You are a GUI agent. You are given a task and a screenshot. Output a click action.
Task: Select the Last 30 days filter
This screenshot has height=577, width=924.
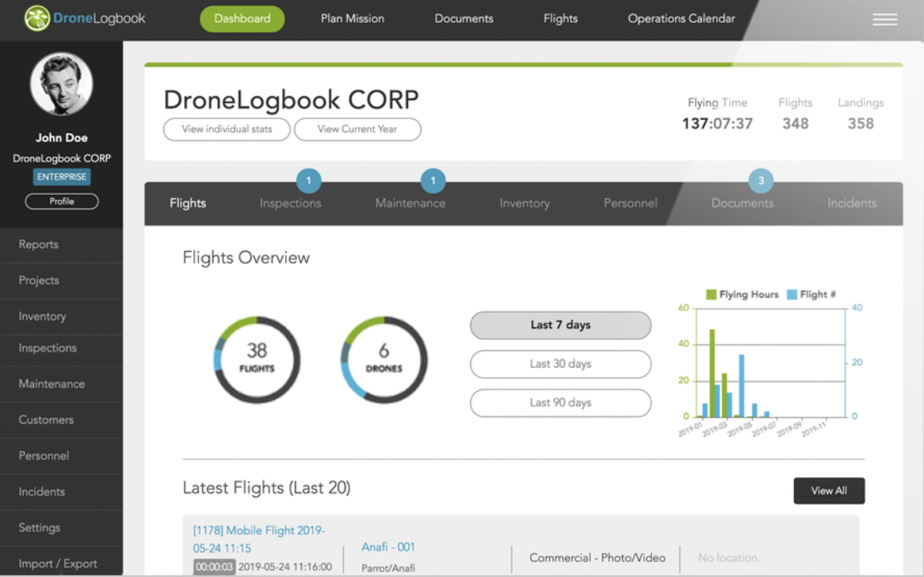click(560, 364)
